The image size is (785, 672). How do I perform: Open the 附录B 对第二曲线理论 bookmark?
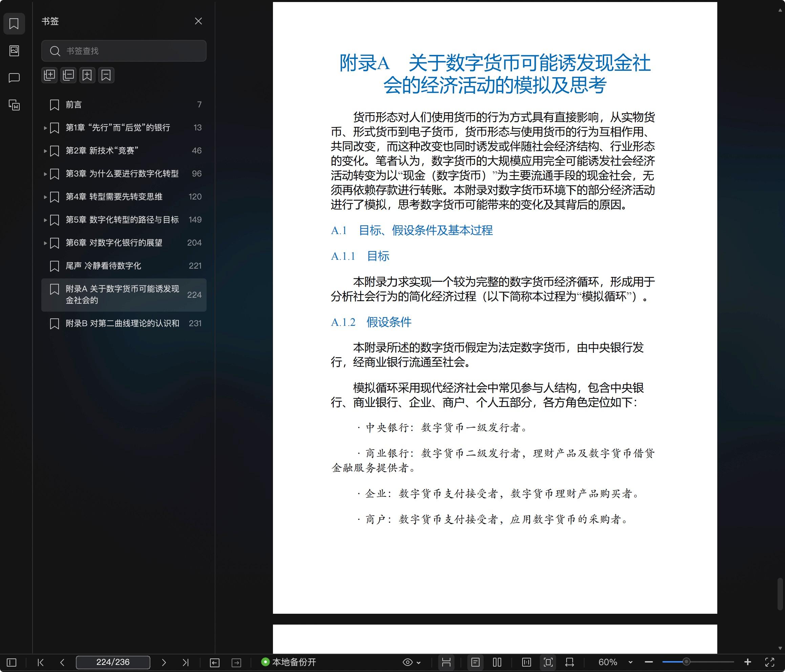124,323
